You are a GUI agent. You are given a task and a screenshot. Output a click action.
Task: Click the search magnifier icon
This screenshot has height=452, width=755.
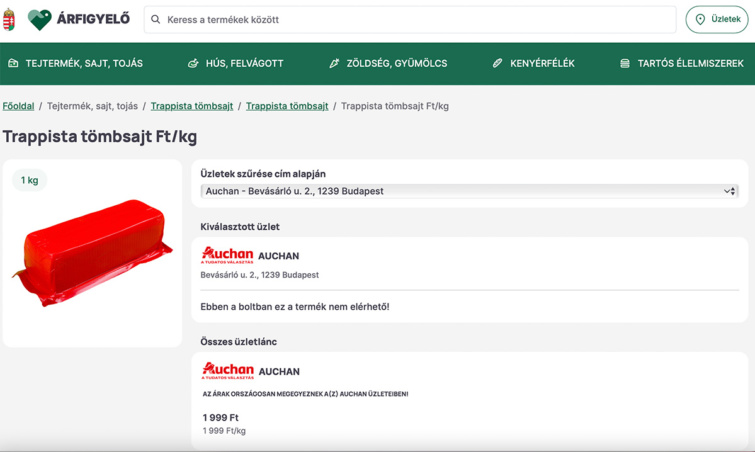[x=156, y=19]
